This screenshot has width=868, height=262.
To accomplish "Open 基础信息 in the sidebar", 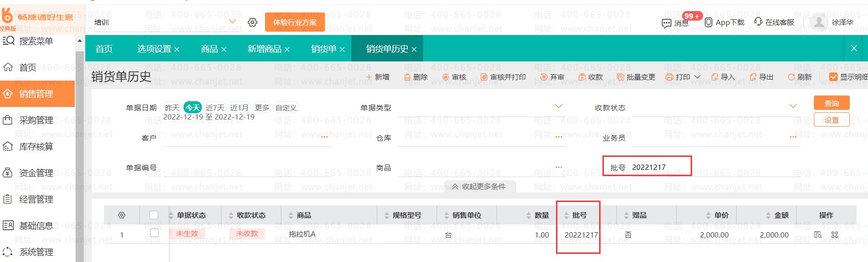I will 37,226.
